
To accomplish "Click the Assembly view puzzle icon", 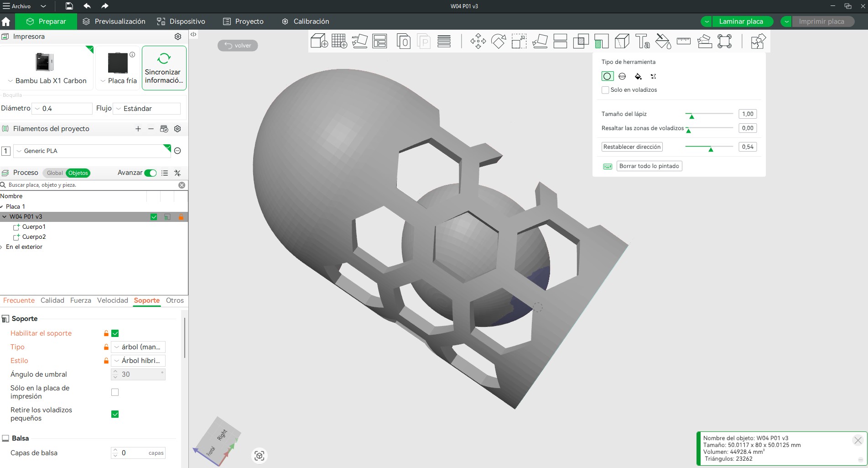I will click(758, 42).
